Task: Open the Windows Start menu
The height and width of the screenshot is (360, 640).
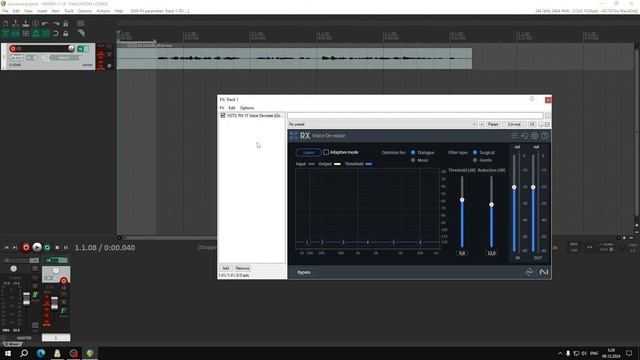Action: pyautogui.click(x=8, y=353)
